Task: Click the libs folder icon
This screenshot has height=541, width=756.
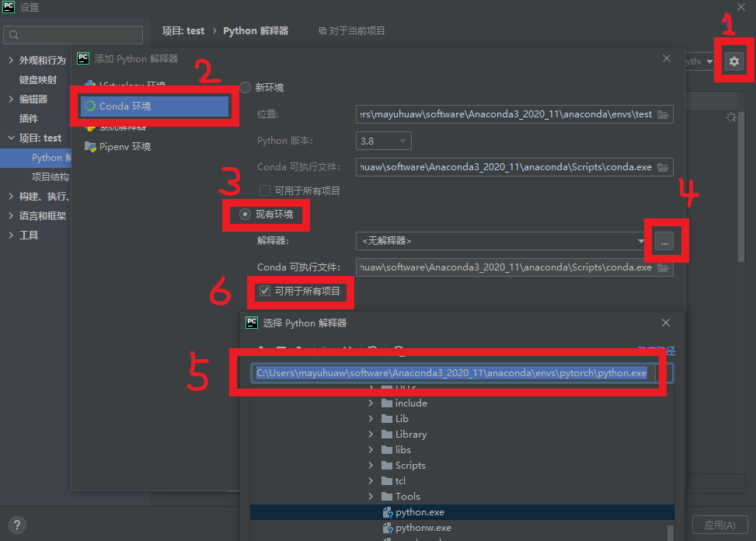Action: [387, 450]
